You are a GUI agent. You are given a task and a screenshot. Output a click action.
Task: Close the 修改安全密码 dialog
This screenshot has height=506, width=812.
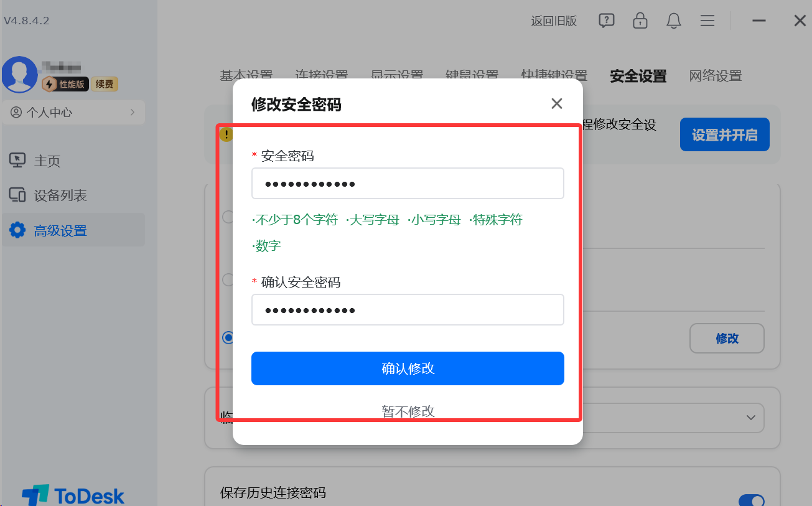point(557,104)
